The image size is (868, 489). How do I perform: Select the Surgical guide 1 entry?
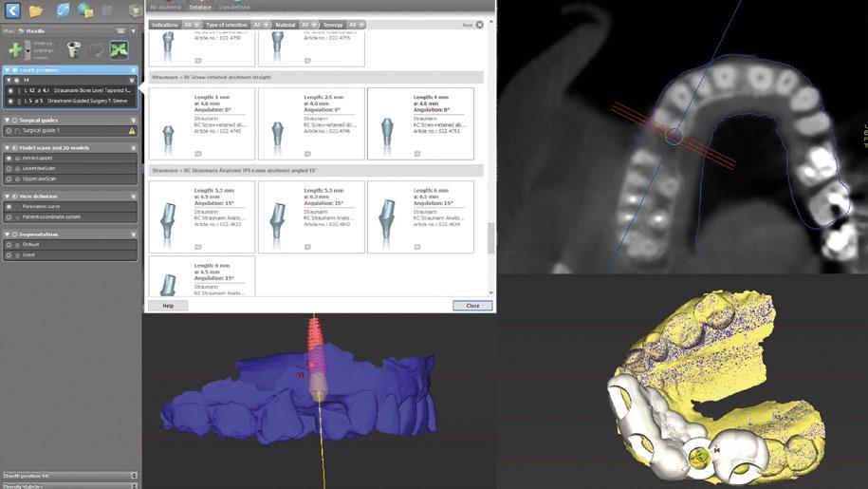[x=70, y=131]
